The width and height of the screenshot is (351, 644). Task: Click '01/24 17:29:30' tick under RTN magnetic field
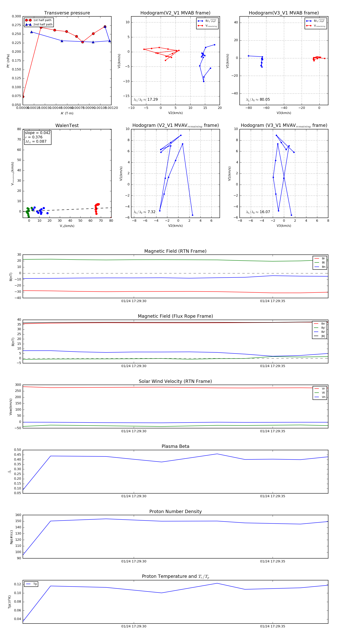[x=134, y=301]
